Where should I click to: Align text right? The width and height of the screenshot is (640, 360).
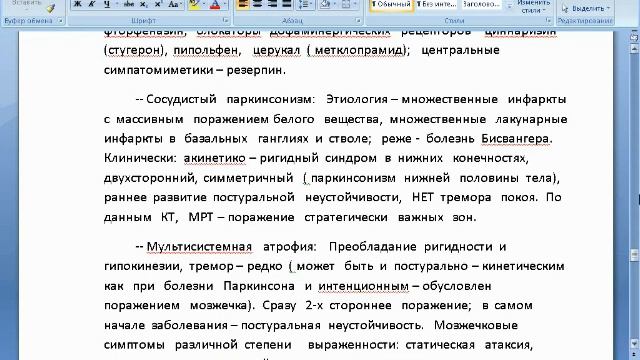pos(272,4)
